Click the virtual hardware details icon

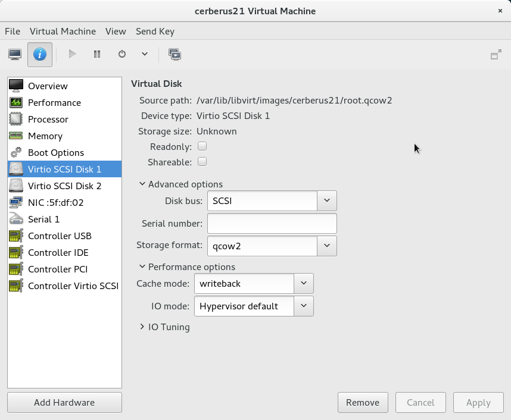[x=40, y=54]
